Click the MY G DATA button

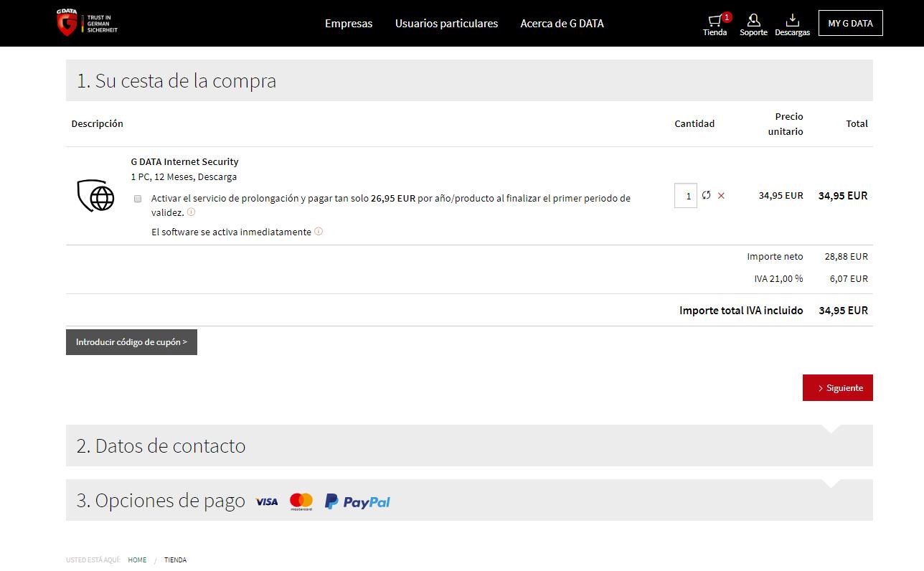[850, 23]
